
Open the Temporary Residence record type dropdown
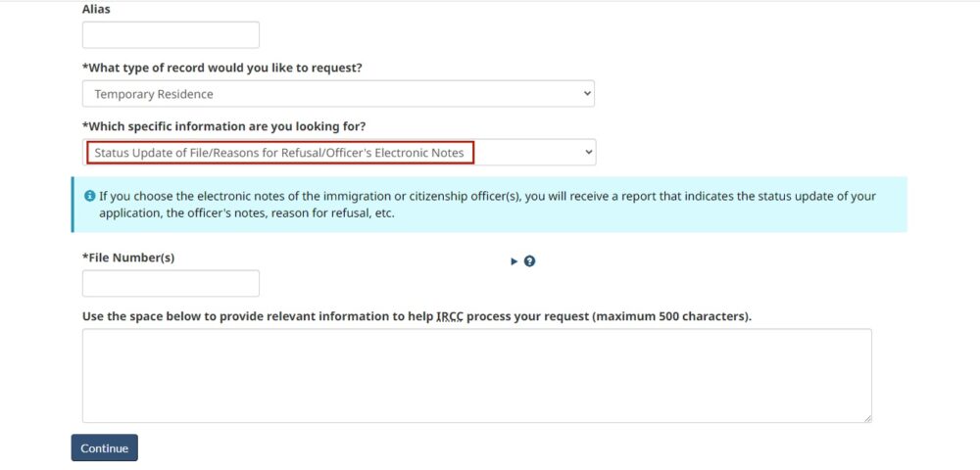click(338, 94)
